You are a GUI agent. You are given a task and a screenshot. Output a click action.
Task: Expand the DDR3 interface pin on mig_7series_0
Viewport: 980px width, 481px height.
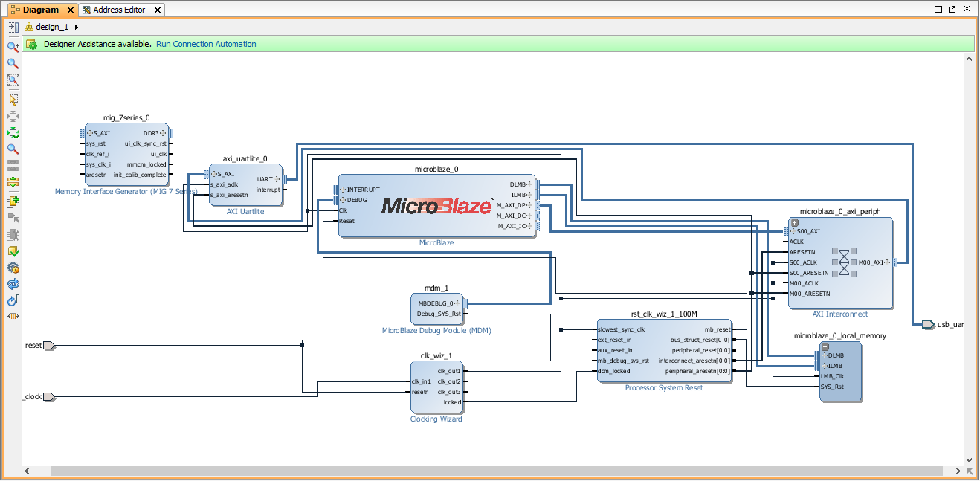pyautogui.click(x=164, y=133)
